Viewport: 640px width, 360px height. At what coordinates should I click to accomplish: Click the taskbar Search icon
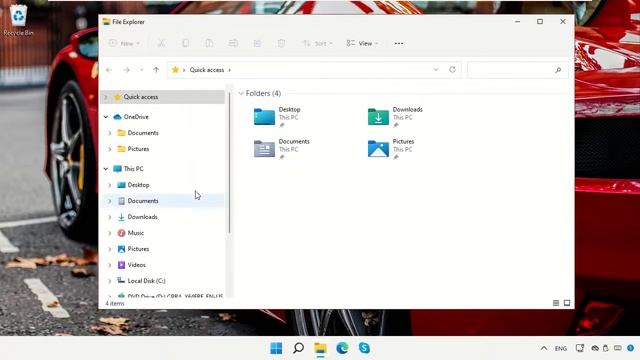tap(298, 348)
